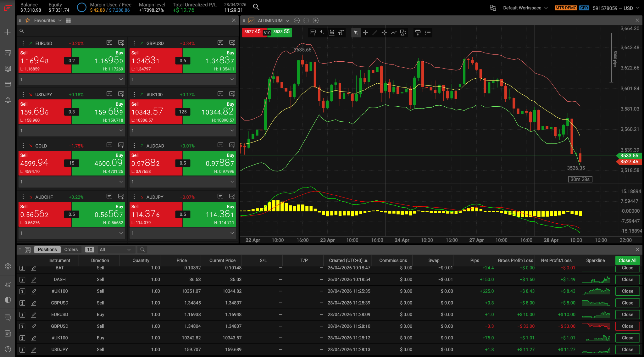Open chart type candlestick selector
Viewport: 644px width, 357px height.
pos(331,32)
